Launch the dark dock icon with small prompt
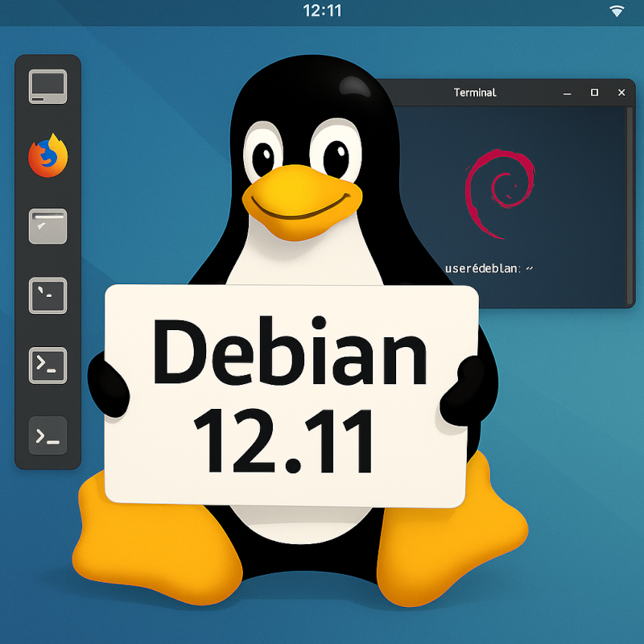 [47, 295]
